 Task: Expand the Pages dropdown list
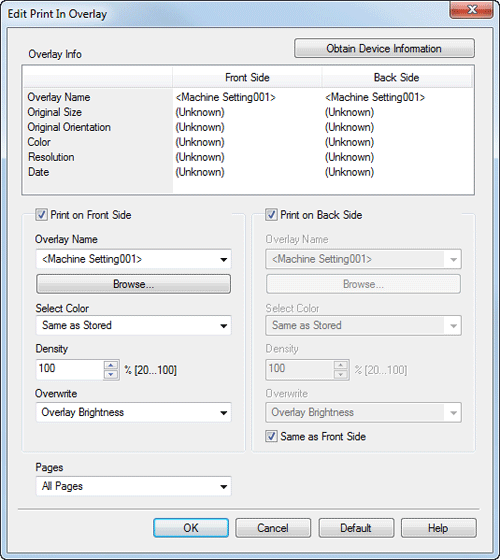133,486
